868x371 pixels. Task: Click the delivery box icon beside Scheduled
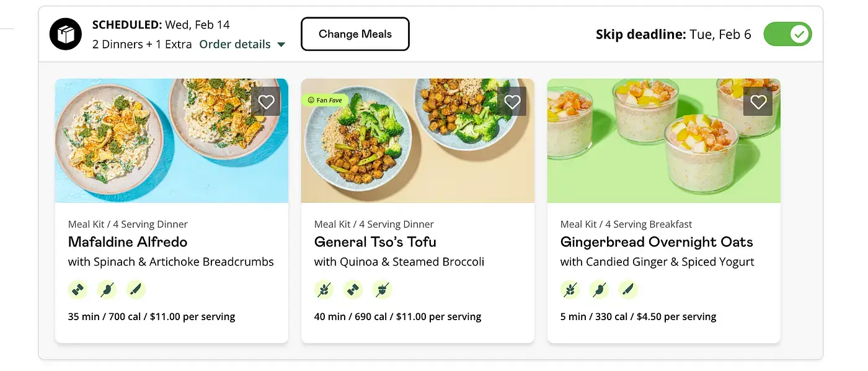pos(66,35)
